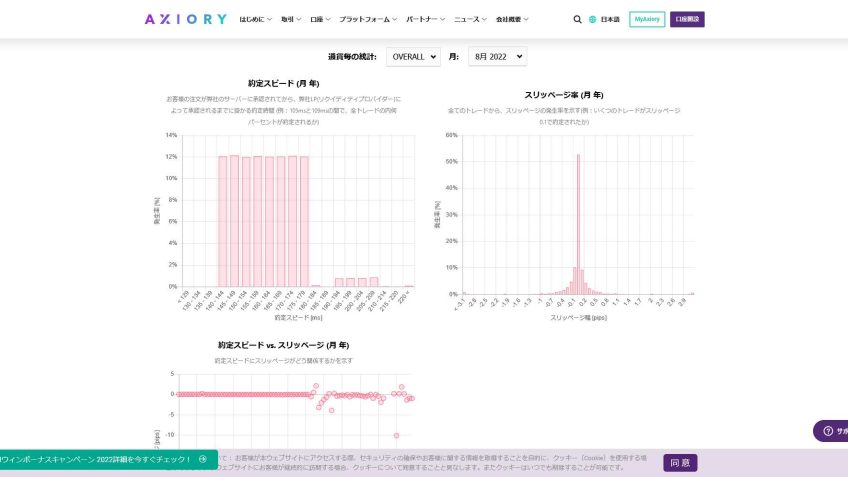Viewport: 848px width, 477px height.
Task: Open the 取引 menu
Action: pyautogui.click(x=291, y=19)
